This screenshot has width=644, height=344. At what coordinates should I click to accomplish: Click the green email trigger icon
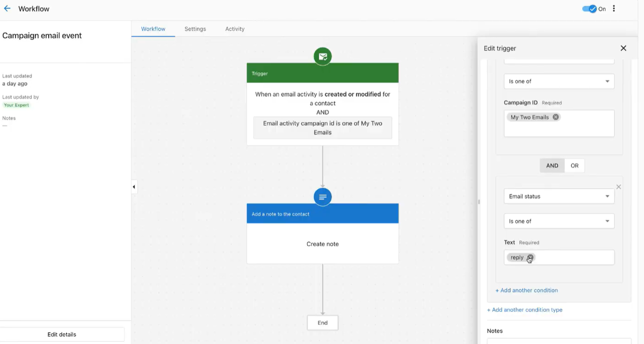click(322, 56)
